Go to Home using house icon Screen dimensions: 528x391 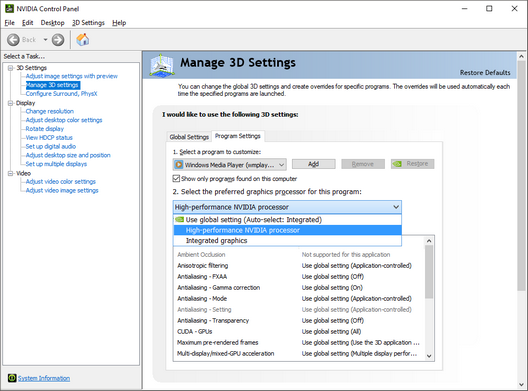pyautogui.click(x=82, y=40)
